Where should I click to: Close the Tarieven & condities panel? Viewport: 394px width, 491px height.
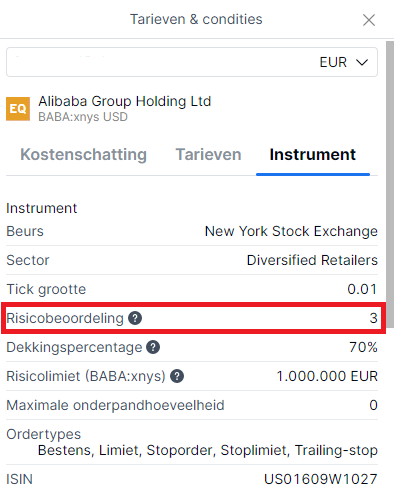[x=369, y=20]
